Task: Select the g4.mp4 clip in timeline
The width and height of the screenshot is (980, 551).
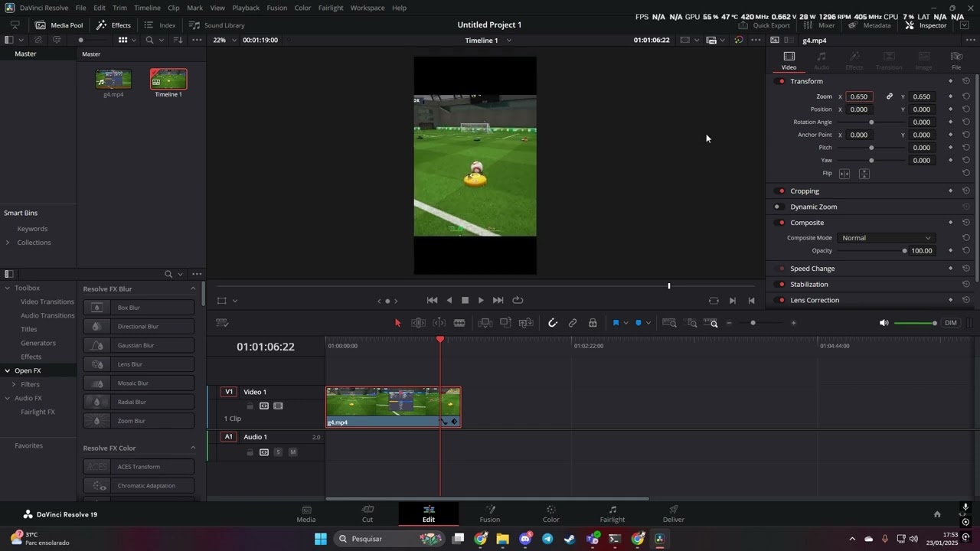Action: coord(394,406)
